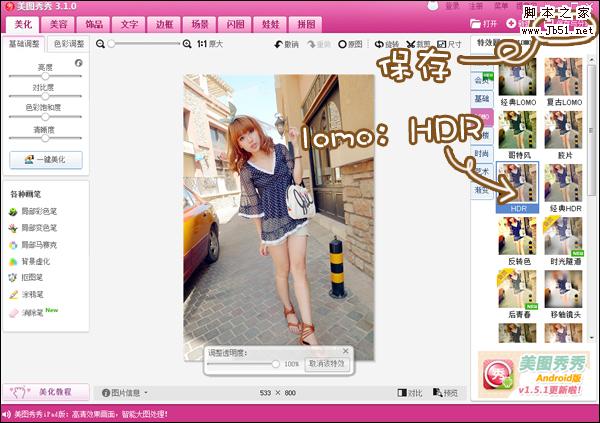Screen dimensions: 600x423
Task: Apply the 反转色 effect thumbnail
Action: (517, 236)
